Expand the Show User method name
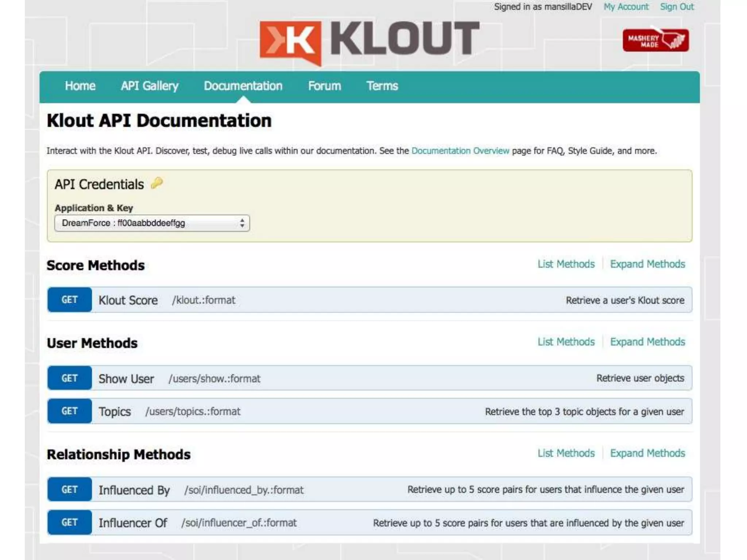This screenshot has width=747, height=560. tap(126, 378)
